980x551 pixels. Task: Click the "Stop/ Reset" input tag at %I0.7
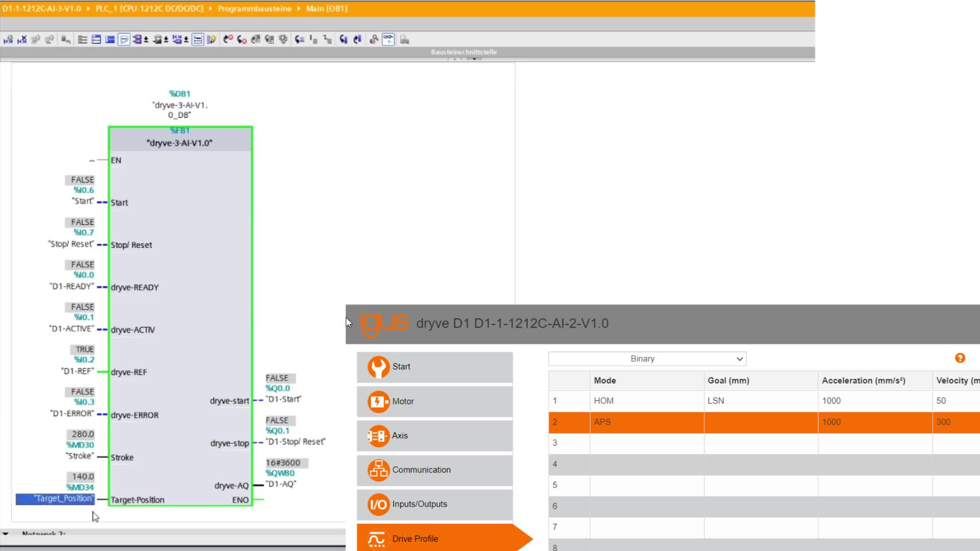point(71,244)
